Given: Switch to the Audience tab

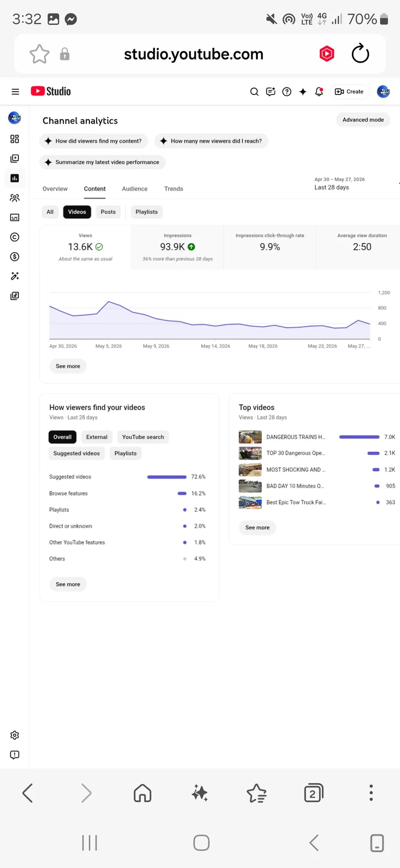Looking at the screenshot, I should (134, 189).
